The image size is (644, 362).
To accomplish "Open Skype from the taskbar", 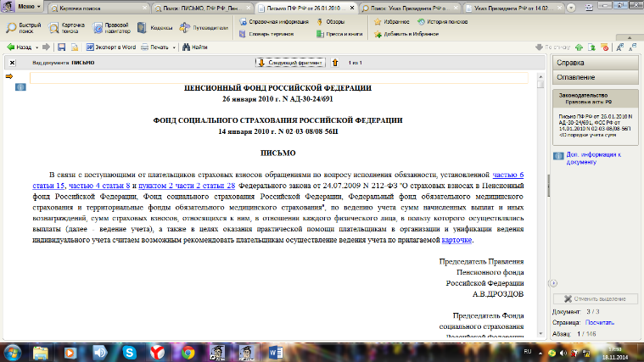I will click(129, 353).
